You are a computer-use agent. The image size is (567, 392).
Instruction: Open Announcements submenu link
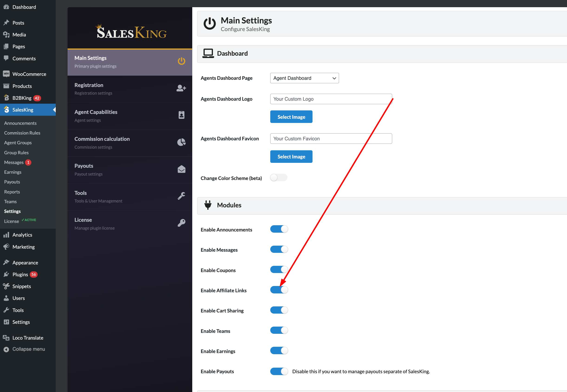[x=20, y=123]
